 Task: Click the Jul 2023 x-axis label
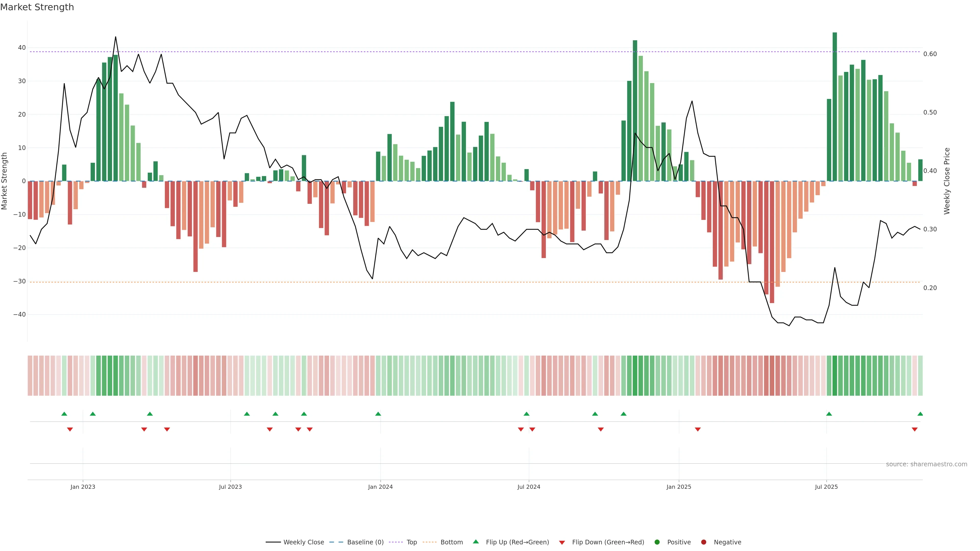[230, 487]
